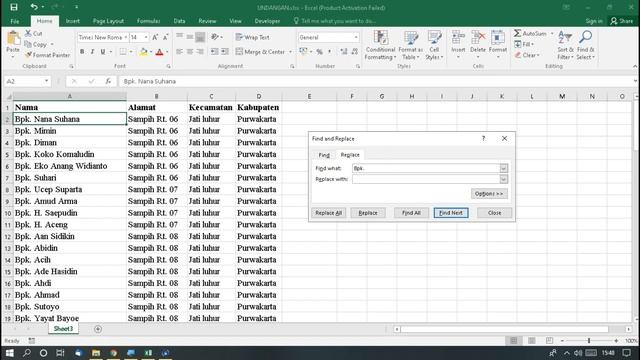Open Format as Table gallery
The width and height of the screenshot is (640, 360).
point(410,45)
